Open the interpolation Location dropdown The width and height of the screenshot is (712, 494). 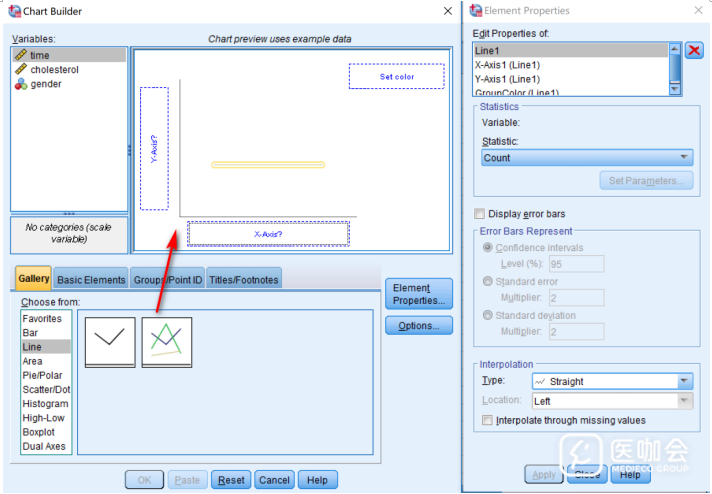coord(611,401)
